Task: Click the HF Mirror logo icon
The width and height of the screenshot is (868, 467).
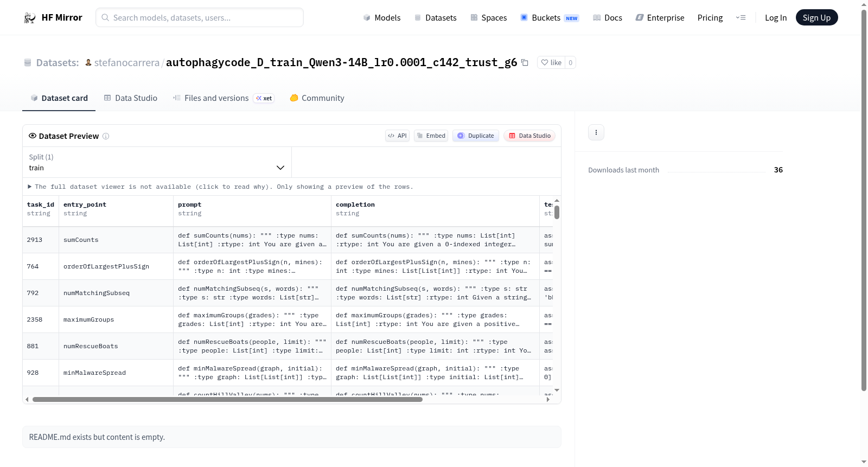Action: tap(30, 18)
